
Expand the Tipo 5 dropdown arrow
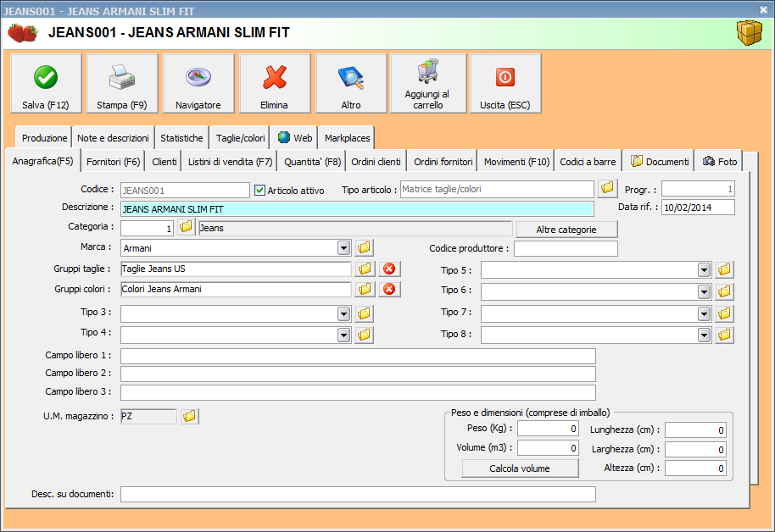[705, 270]
